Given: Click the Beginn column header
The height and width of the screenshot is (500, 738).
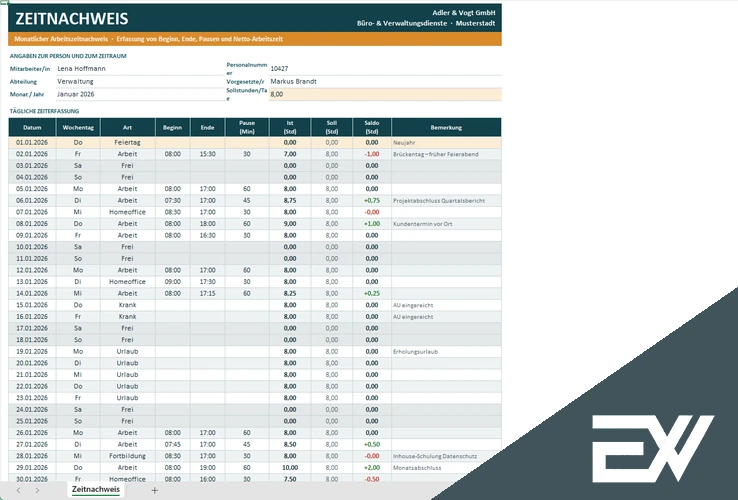Looking at the screenshot, I should [173, 128].
